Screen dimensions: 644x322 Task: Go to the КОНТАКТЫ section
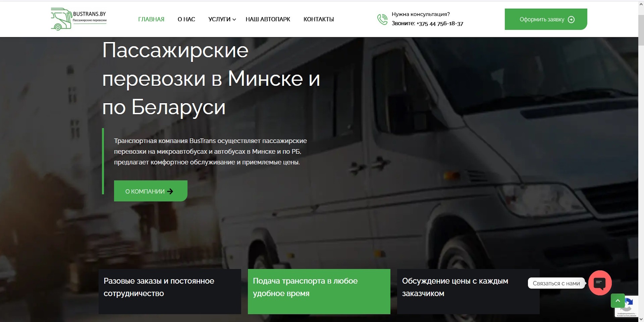pyautogui.click(x=319, y=19)
